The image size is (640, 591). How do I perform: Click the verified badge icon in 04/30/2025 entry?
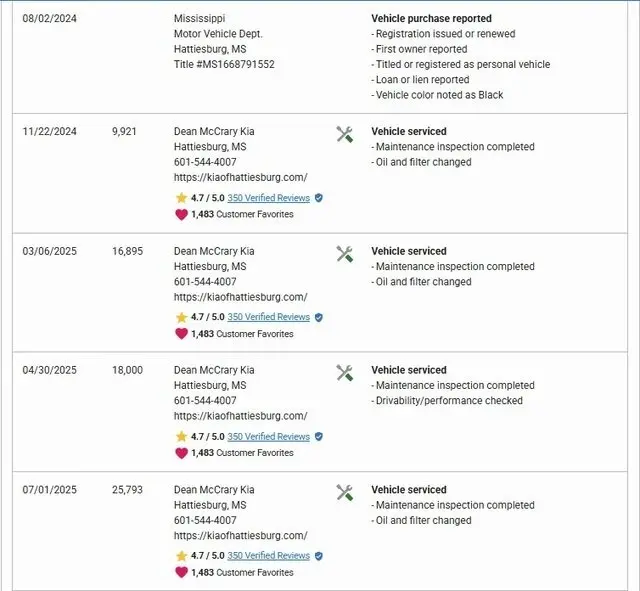point(318,437)
